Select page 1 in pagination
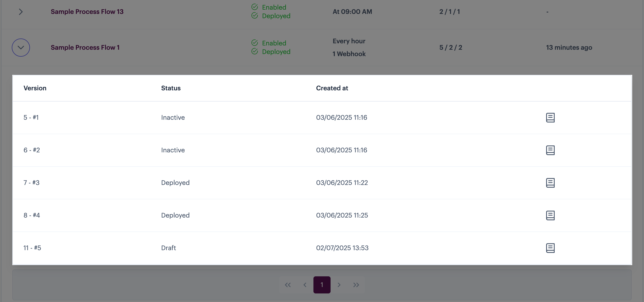The height and width of the screenshot is (302, 644). click(322, 285)
